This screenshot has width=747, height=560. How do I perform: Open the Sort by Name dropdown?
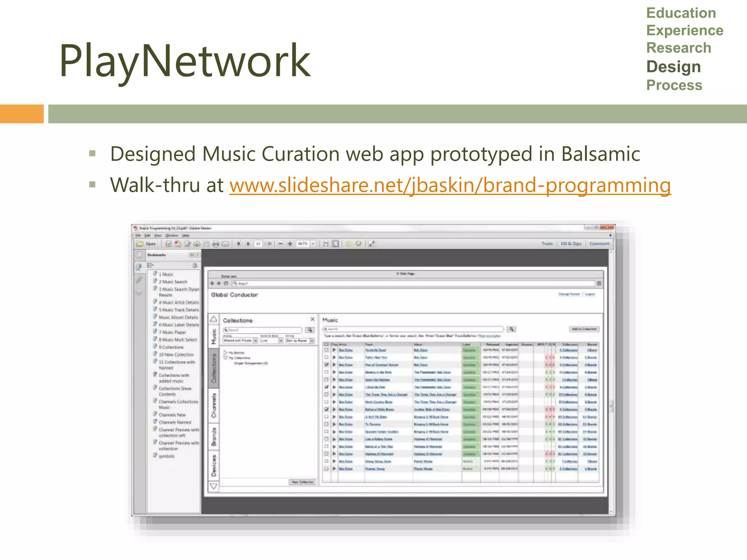[300, 341]
